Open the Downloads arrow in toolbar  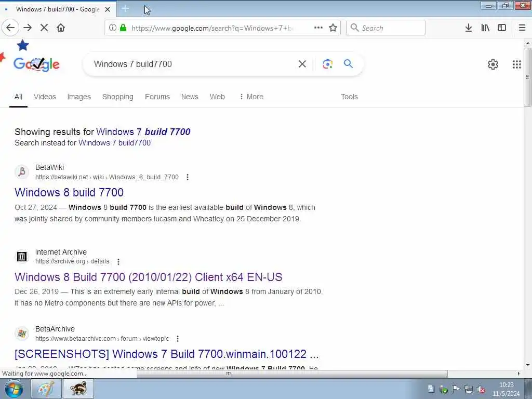tap(469, 28)
